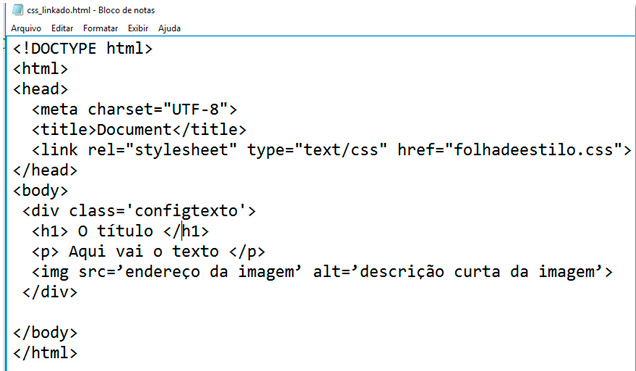Click the closing body tag line
Screen dimensions: 636x371
[x=45, y=332]
